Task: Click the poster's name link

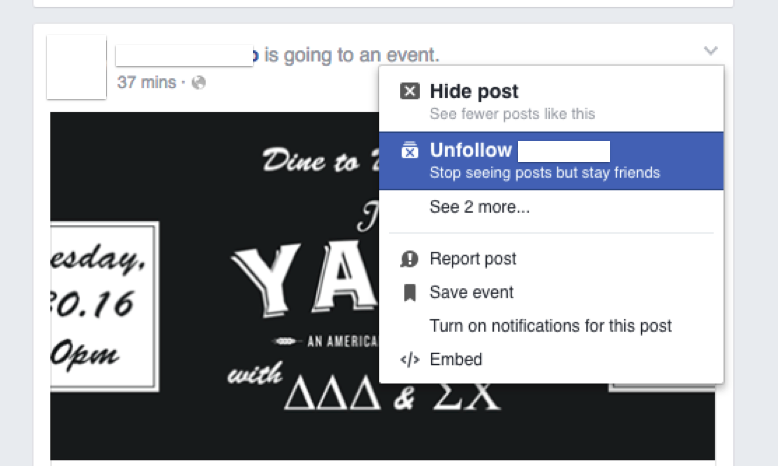Action: (x=187, y=55)
